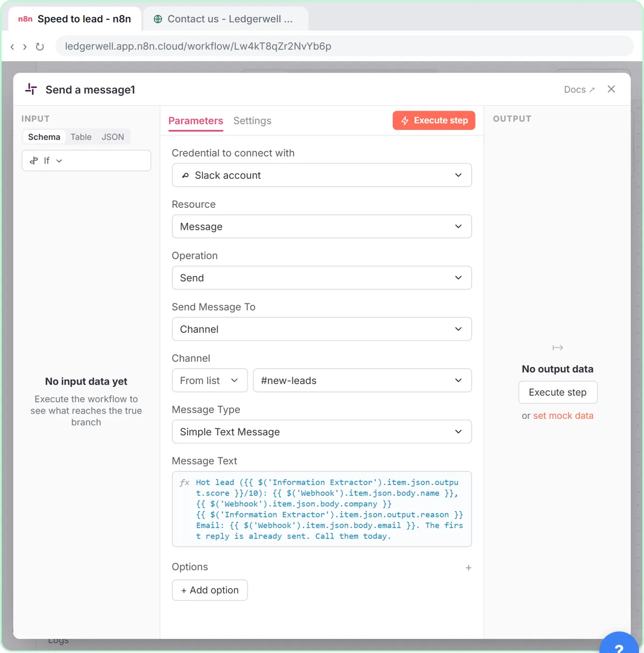Screen dimensions: 644x653
Task: Open the From list mode dropdown
Action: coord(210,380)
